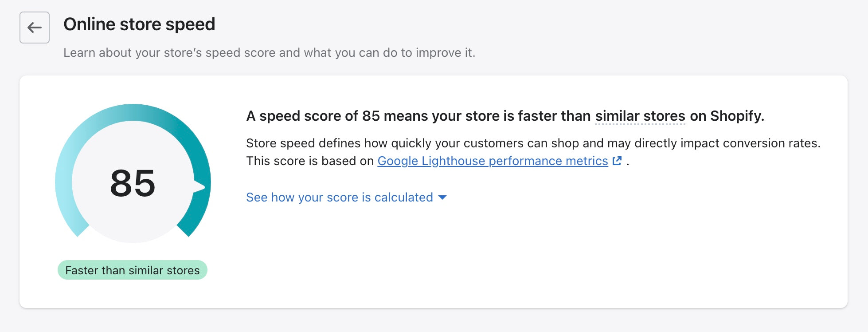Click the word 'Shopify' in the headline

pos(737,116)
